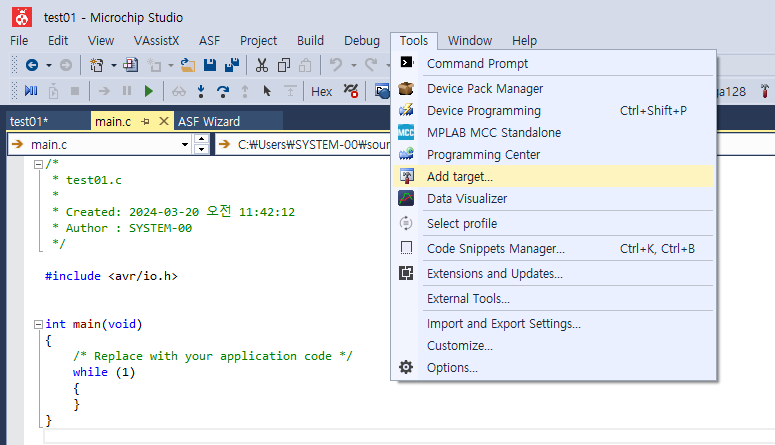
Task: Click the disable all breakpoints icon
Action: coord(351,91)
